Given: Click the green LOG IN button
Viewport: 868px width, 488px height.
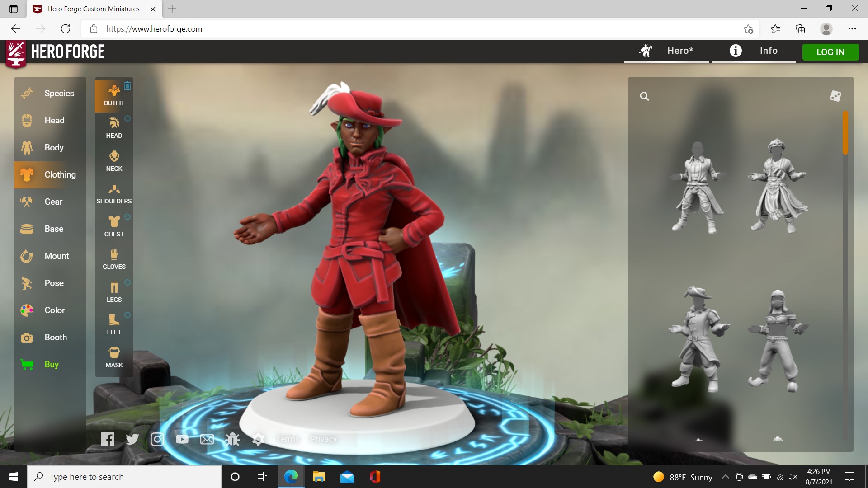Looking at the screenshot, I should coord(830,52).
